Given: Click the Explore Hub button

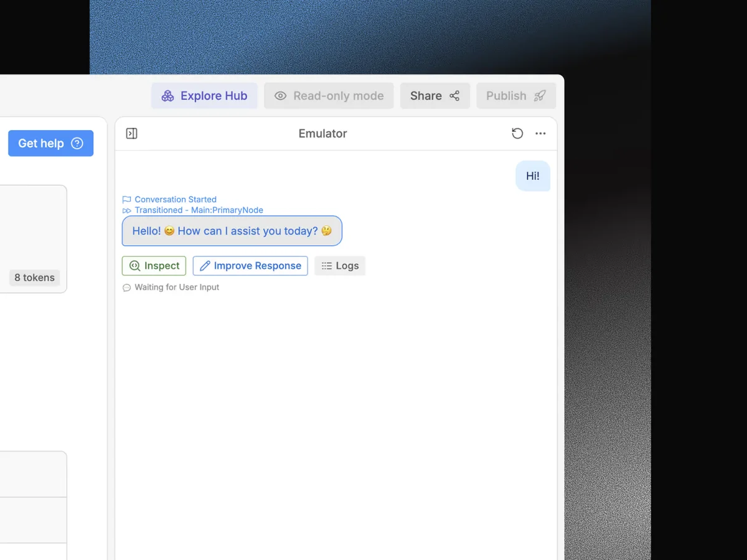Looking at the screenshot, I should (204, 96).
